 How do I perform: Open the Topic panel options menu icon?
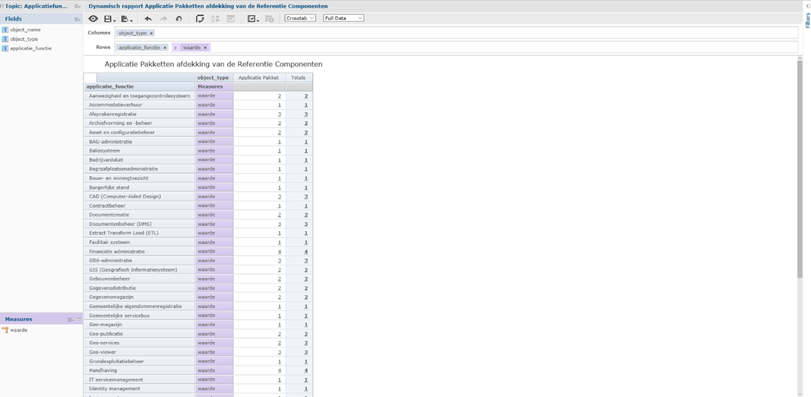pos(77,6)
